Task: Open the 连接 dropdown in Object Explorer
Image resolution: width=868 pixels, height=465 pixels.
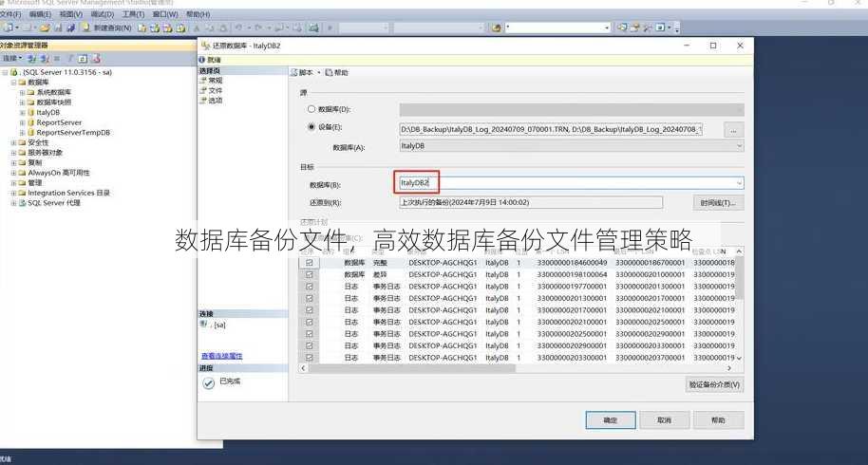Action: pos(12,59)
